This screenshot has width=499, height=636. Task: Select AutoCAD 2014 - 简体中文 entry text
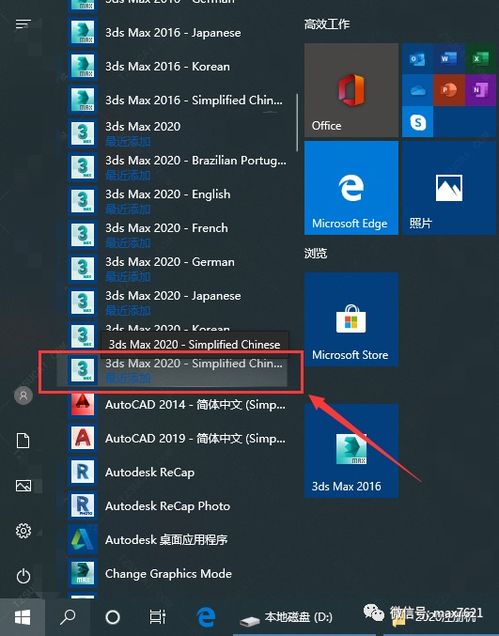(195, 404)
